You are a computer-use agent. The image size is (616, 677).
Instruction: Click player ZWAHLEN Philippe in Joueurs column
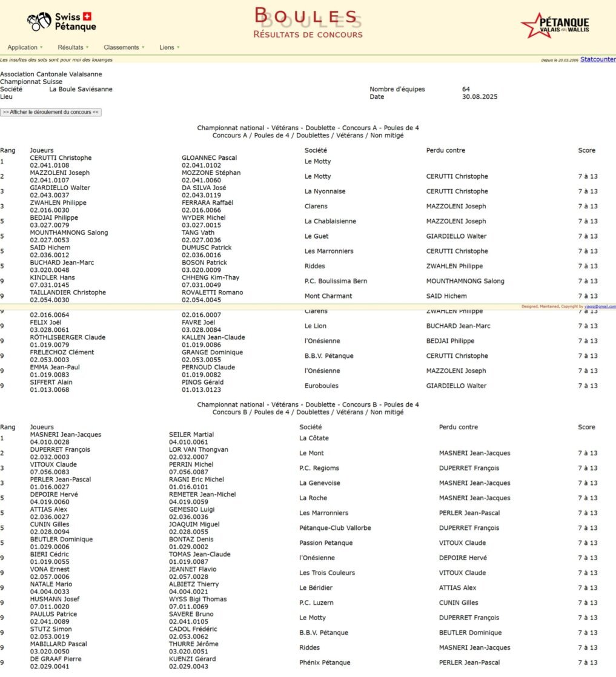point(58,203)
